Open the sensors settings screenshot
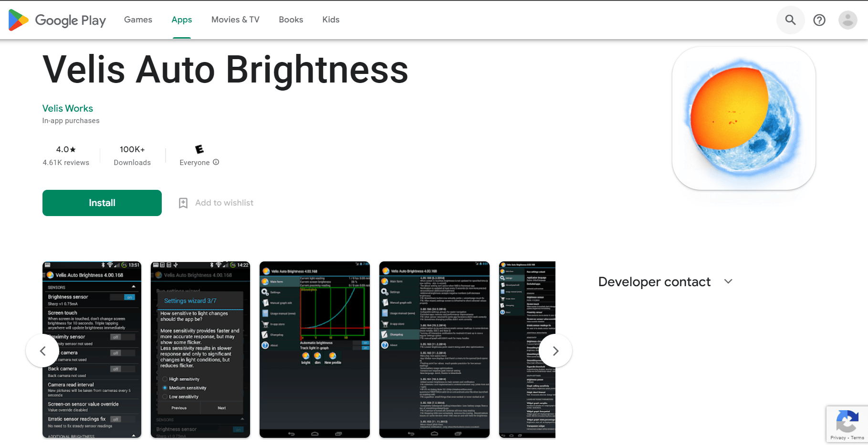868x445 pixels. tap(92, 350)
